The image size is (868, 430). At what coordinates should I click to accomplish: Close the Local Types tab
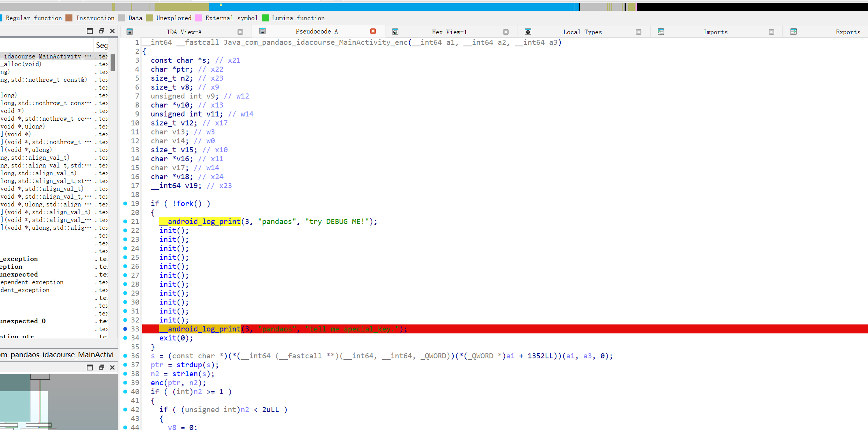638,32
